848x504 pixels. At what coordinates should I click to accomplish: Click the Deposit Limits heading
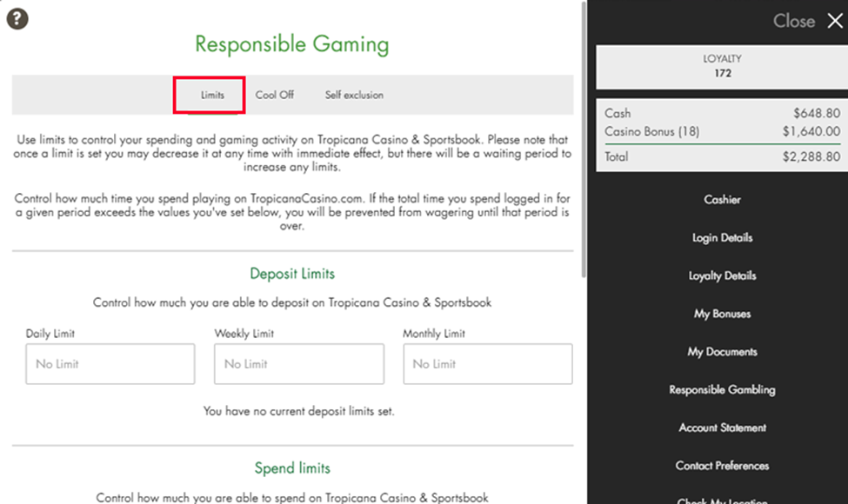pos(292,274)
